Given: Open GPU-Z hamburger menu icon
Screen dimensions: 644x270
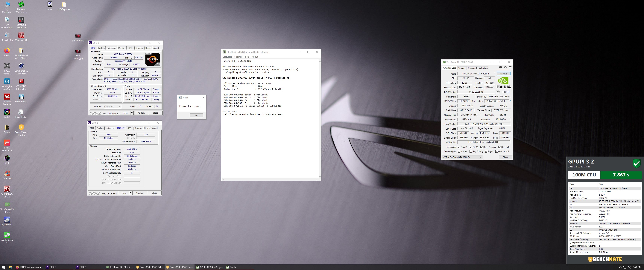Looking at the screenshot, I should pos(510,67).
